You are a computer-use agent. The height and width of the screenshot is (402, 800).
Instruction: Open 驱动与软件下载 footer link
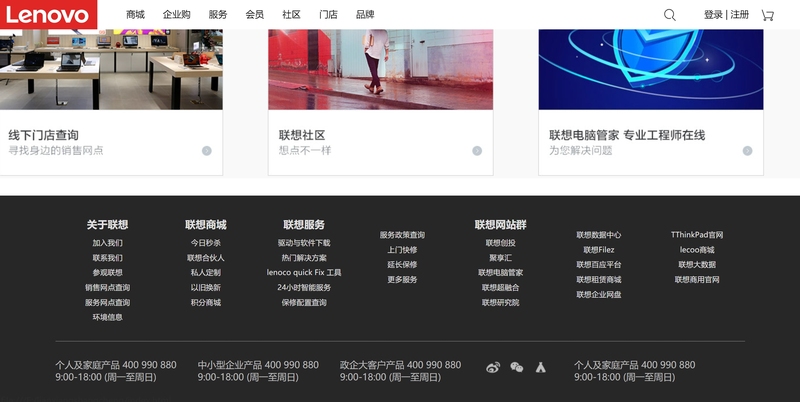pos(304,243)
